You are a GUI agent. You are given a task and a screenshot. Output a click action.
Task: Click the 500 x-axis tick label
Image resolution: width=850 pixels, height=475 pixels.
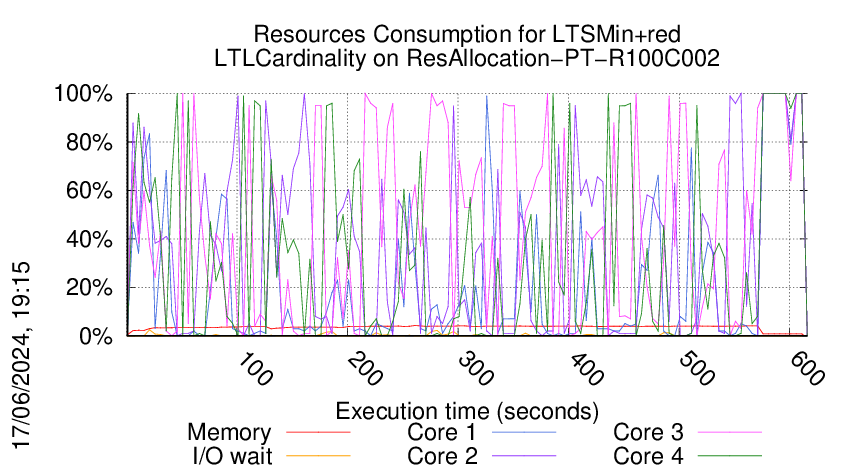(x=698, y=370)
